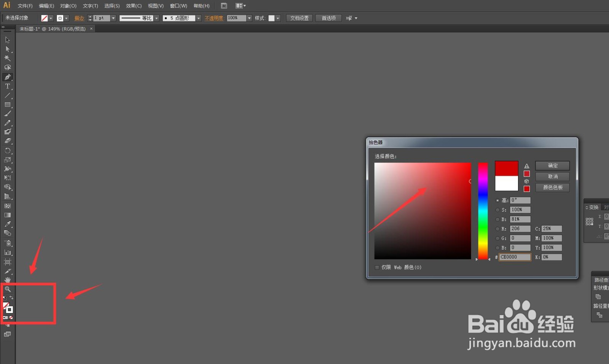Click the out-of-gamut warning triangle
Viewport: 609px width, 364px height.
click(527, 166)
